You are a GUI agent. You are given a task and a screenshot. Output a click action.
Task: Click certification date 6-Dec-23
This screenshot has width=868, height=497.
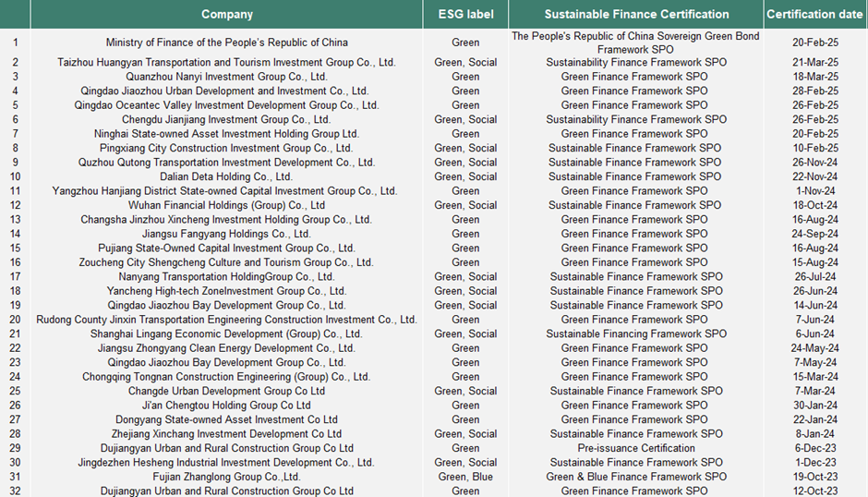(x=814, y=449)
